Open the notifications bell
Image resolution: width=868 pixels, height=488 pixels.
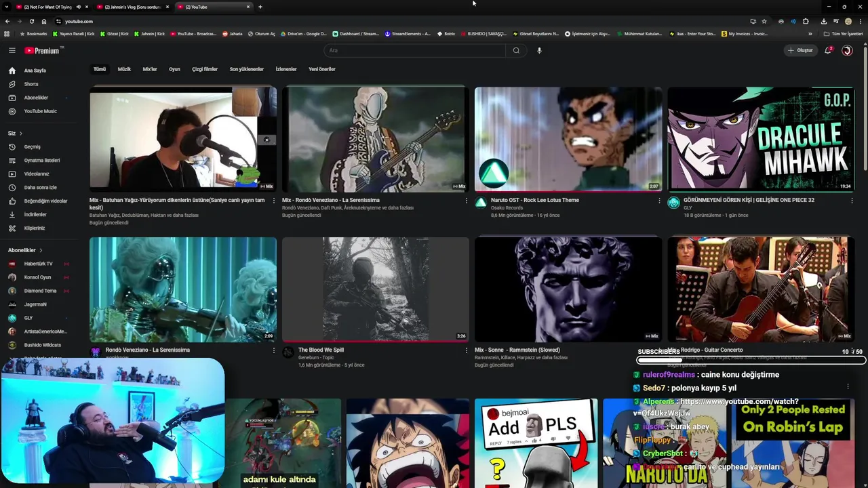point(828,50)
